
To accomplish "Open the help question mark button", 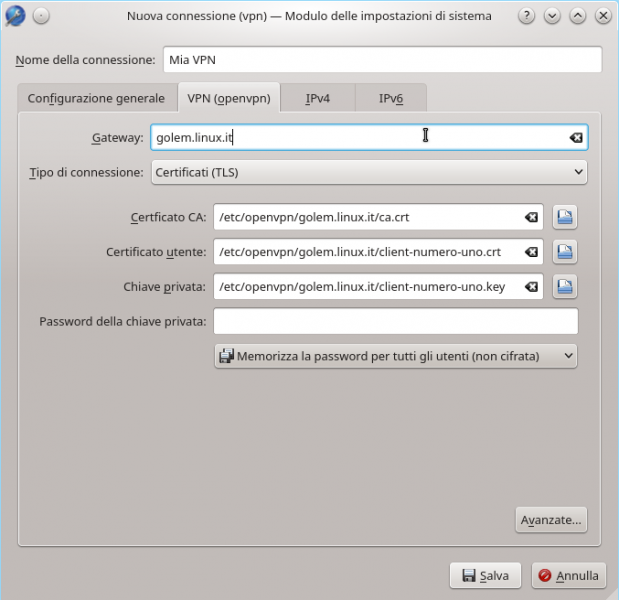I will pos(526,16).
